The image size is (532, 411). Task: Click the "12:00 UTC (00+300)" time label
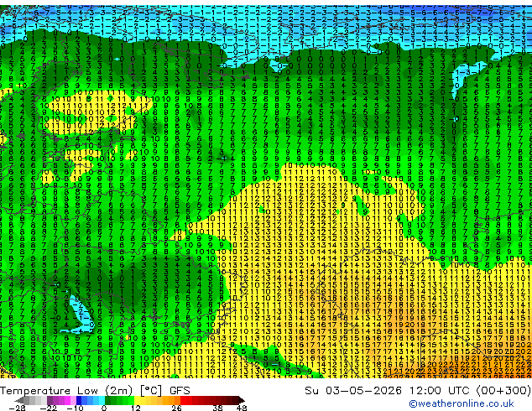click(470, 391)
